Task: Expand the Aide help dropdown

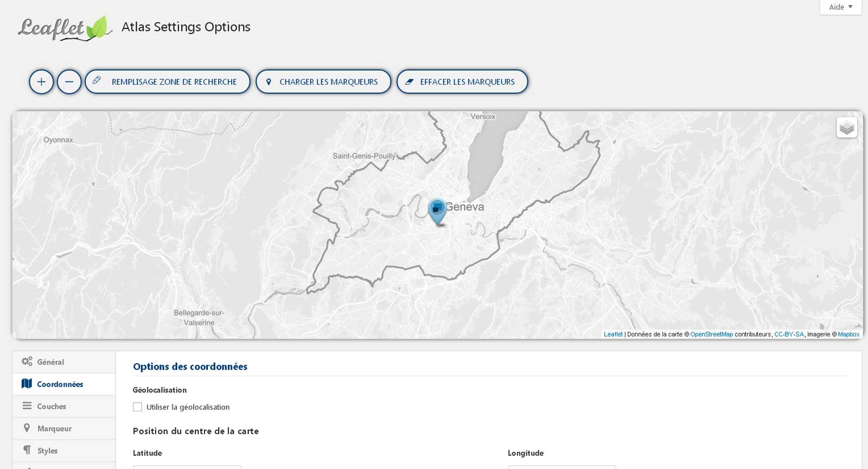Action: click(x=840, y=7)
